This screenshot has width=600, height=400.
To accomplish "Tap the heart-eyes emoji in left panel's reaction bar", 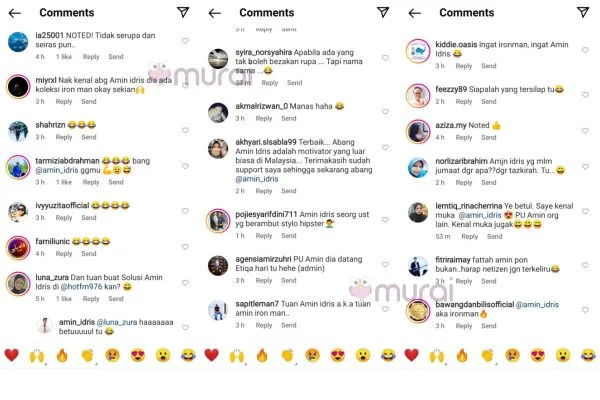I will pyautogui.click(x=138, y=355).
